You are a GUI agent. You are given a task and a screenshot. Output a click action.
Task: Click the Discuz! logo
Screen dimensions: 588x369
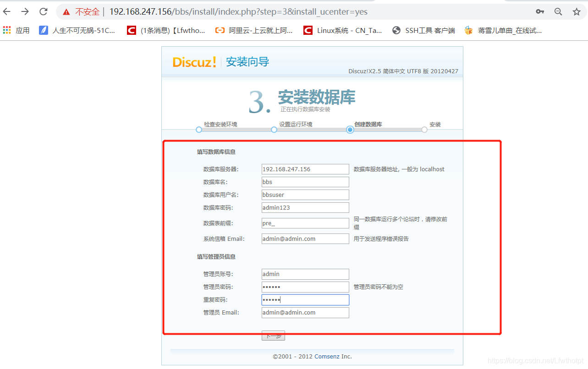coord(194,62)
